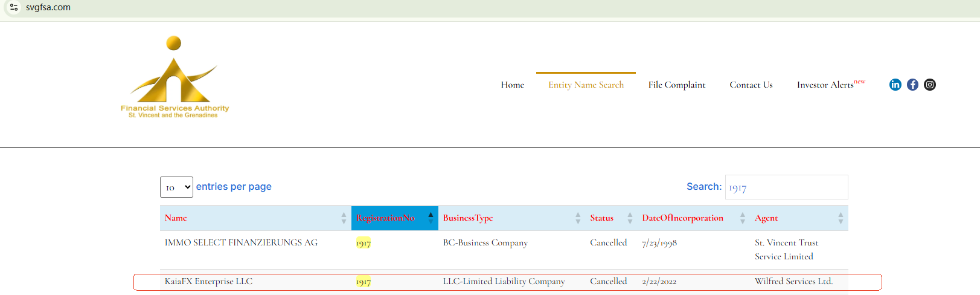
Task: Sort table by Status column
Action: pos(611,218)
